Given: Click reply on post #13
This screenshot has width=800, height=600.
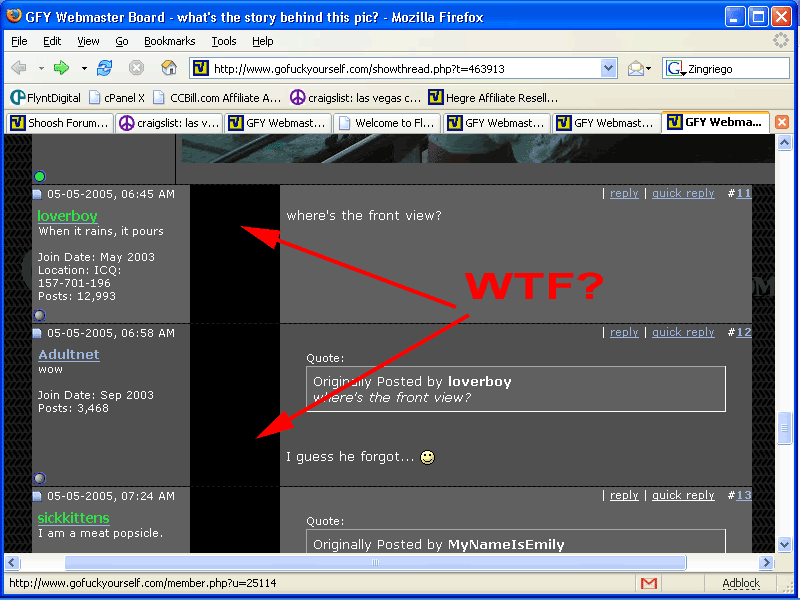Looking at the screenshot, I should point(624,495).
